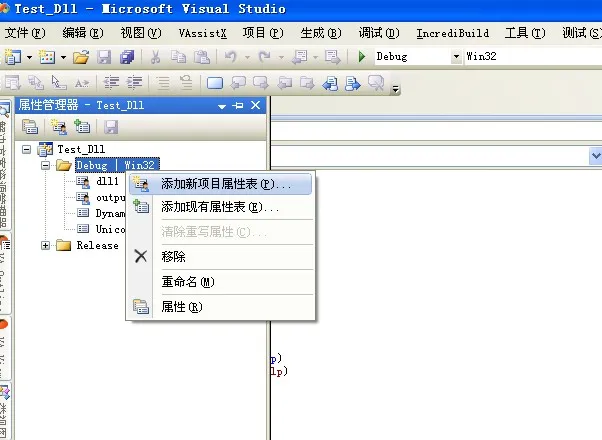Open the IncrediBuild menu
This screenshot has width=602, height=440.
click(x=453, y=33)
